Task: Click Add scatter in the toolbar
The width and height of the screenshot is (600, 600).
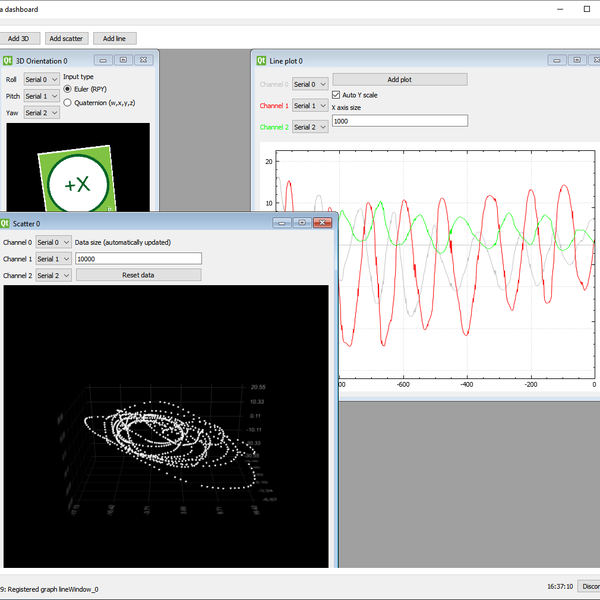Action: pos(67,38)
